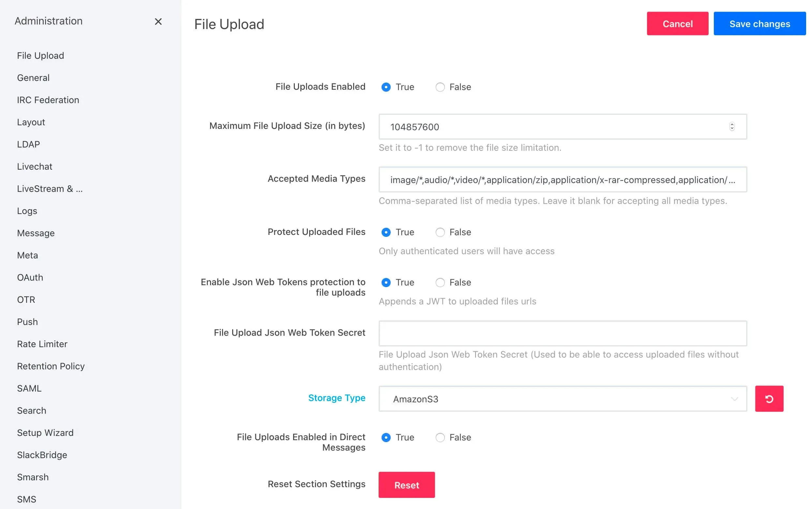Click the Reset section settings button
Viewport: 812px width, 509px height.
click(x=406, y=485)
